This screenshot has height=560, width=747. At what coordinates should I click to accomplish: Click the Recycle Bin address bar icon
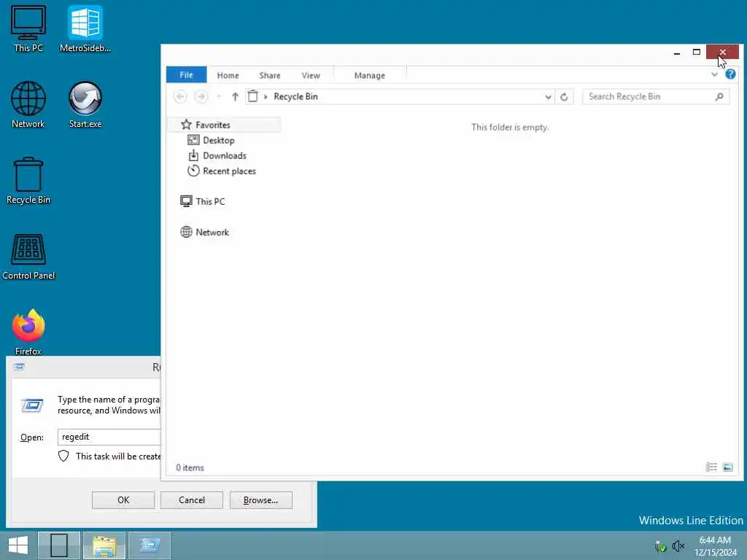(253, 97)
